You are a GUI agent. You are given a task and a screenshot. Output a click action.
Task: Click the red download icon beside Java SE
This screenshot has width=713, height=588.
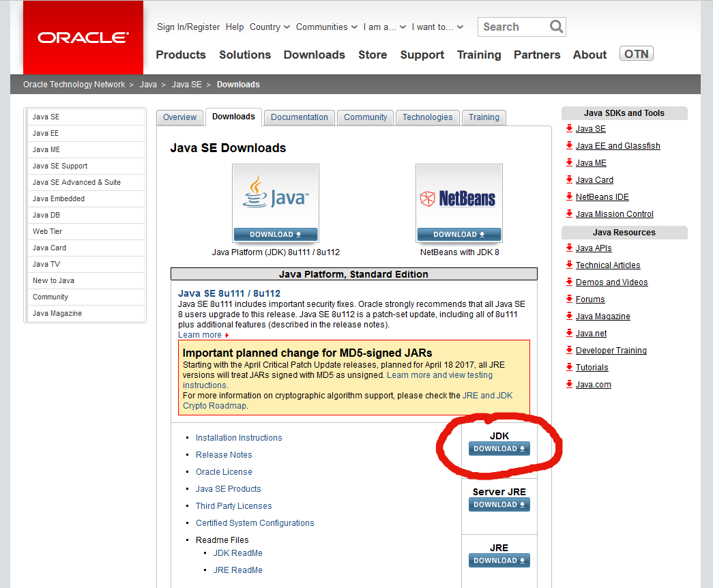click(x=568, y=128)
